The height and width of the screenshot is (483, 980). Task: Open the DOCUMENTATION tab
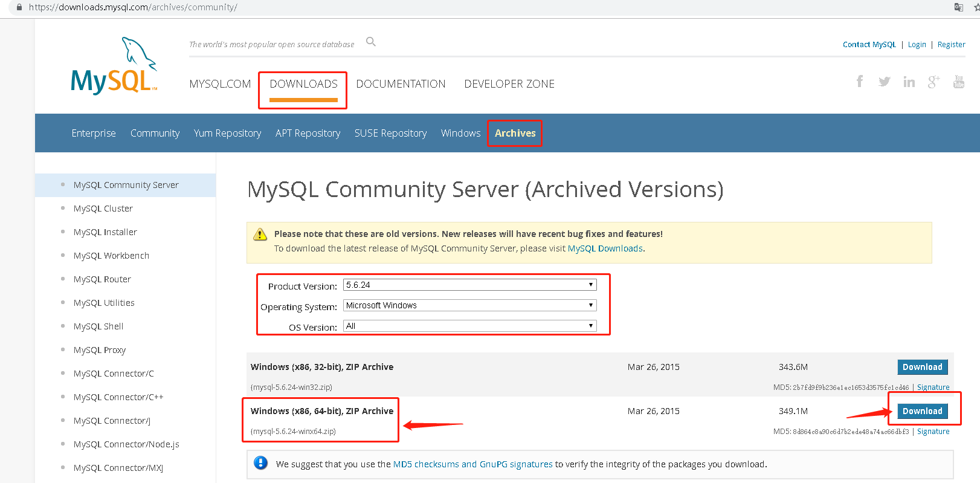click(401, 84)
